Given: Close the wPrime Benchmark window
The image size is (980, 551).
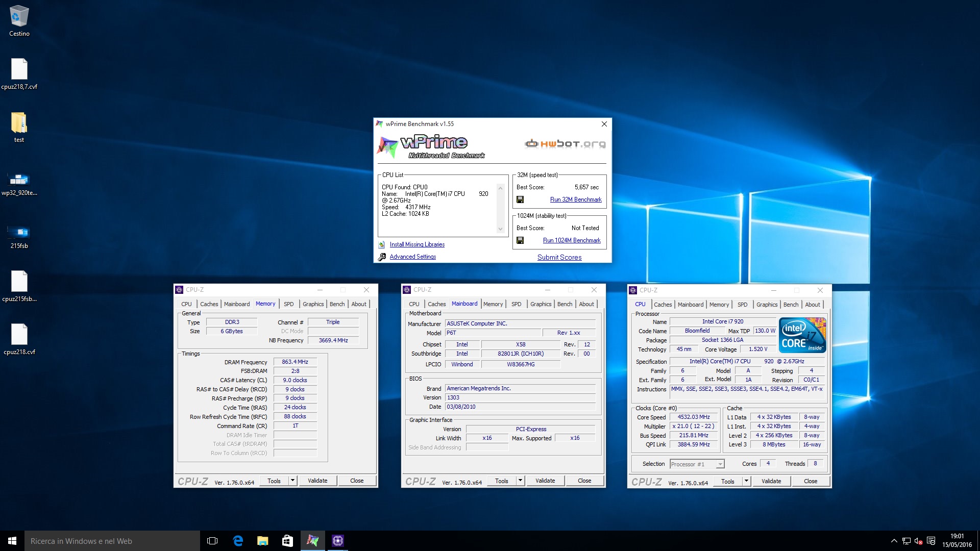Looking at the screenshot, I should 604,124.
